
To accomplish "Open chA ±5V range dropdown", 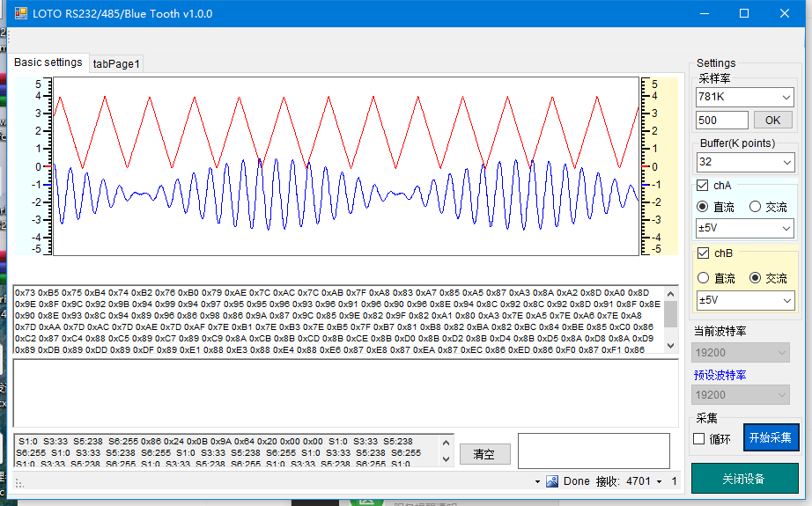I will pyautogui.click(x=745, y=228).
